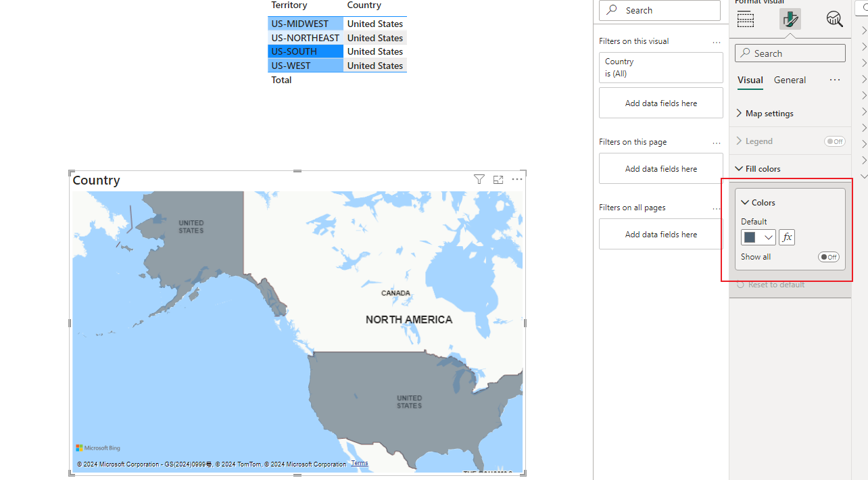Focus the Filters pane Search box
This screenshot has width=868, height=480.
(x=660, y=10)
